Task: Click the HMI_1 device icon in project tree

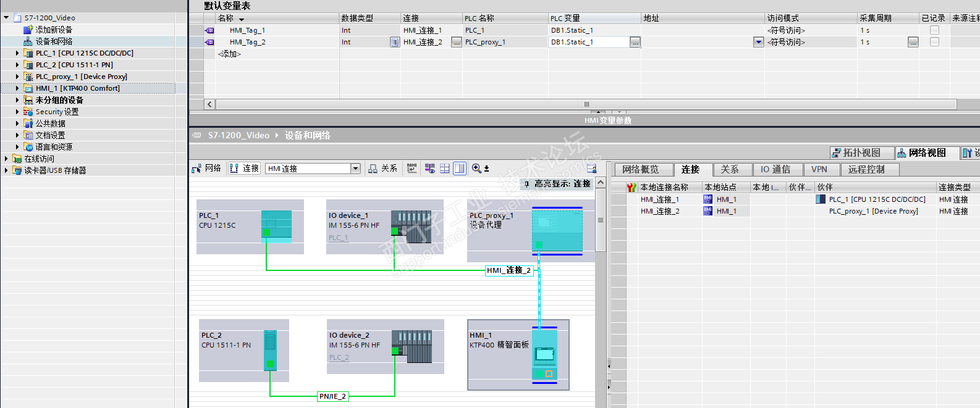Action: tap(28, 88)
